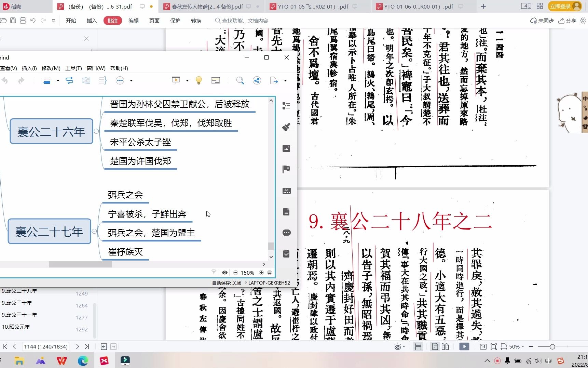Zoom in XMind with plus button
Screen dimensions: 588x368
(261, 273)
